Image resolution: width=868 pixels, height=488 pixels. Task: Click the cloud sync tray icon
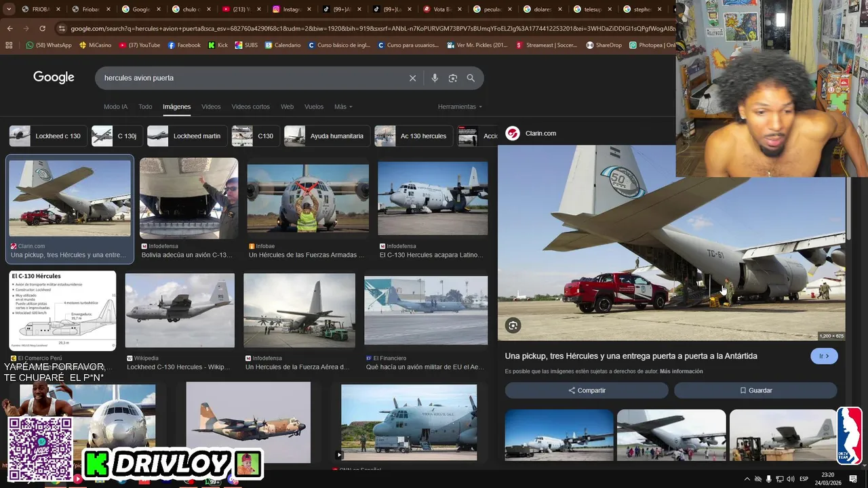[x=758, y=479]
